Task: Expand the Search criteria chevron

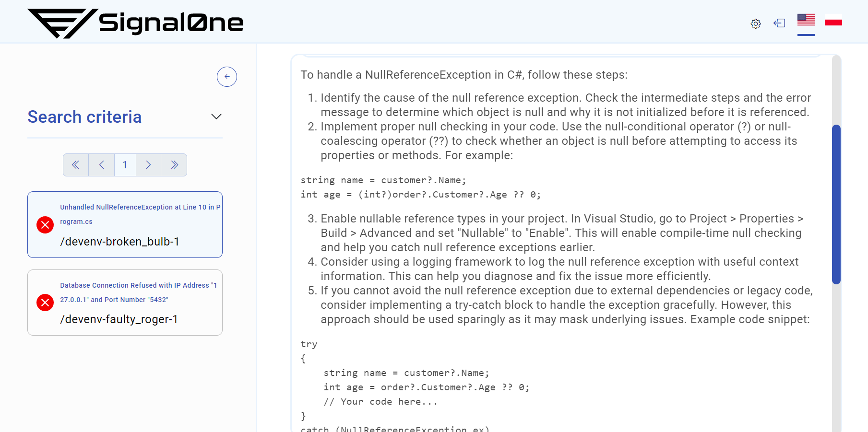Action: pos(216,117)
